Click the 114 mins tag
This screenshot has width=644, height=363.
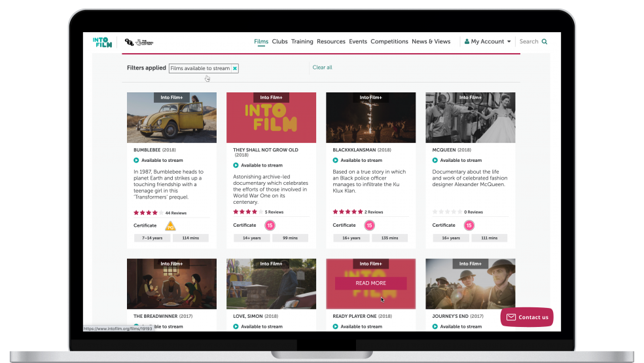point(190,238)
